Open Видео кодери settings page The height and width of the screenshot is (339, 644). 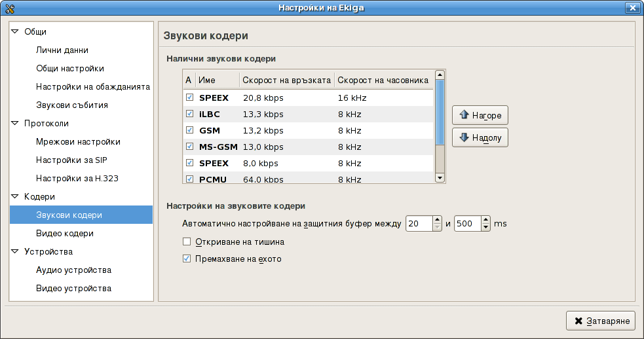coord(65,233)
